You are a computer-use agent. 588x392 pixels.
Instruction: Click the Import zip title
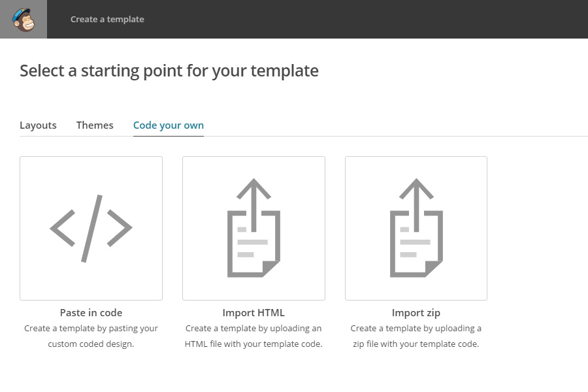(x=416, y=312)
